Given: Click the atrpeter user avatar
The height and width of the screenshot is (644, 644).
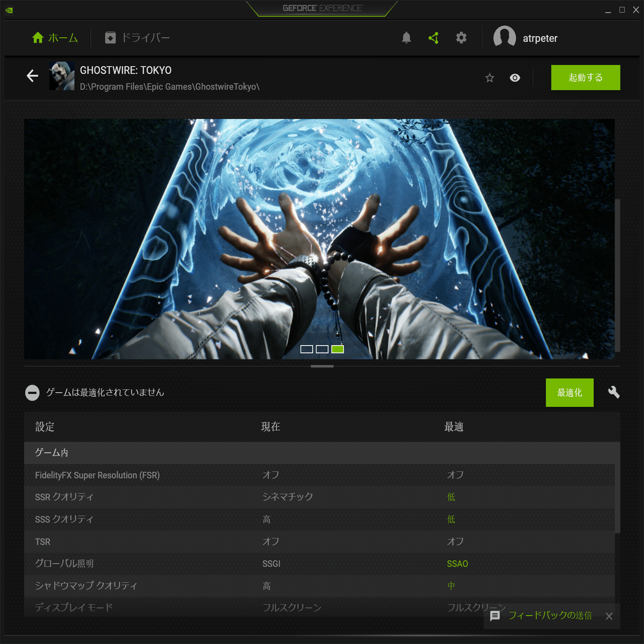Looking at the screenshot, I should point(504,37).
